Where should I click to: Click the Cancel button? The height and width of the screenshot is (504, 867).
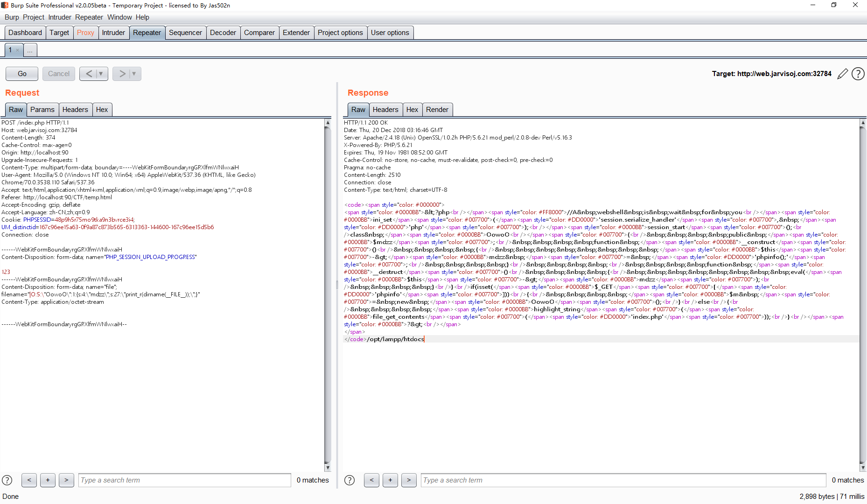pyautogui.click(x=59, y=74)
